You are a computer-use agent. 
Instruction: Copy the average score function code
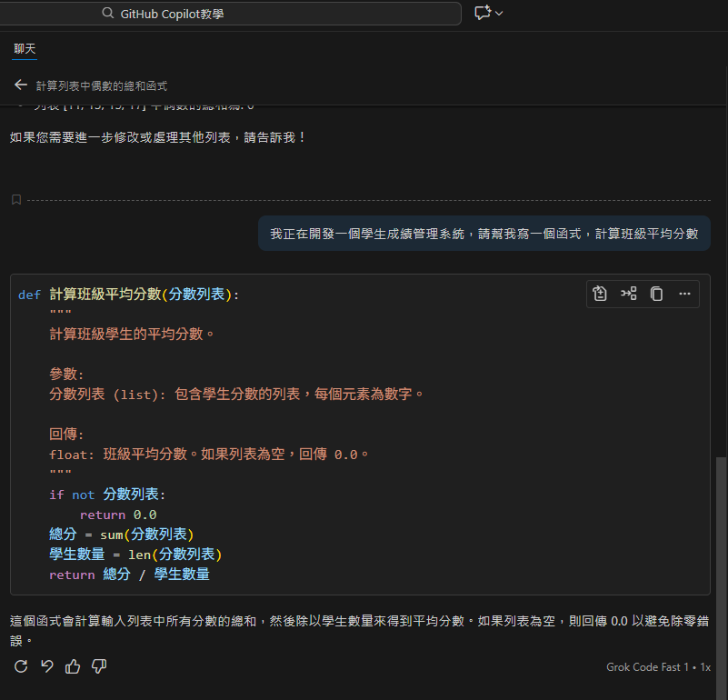[656, 293]
